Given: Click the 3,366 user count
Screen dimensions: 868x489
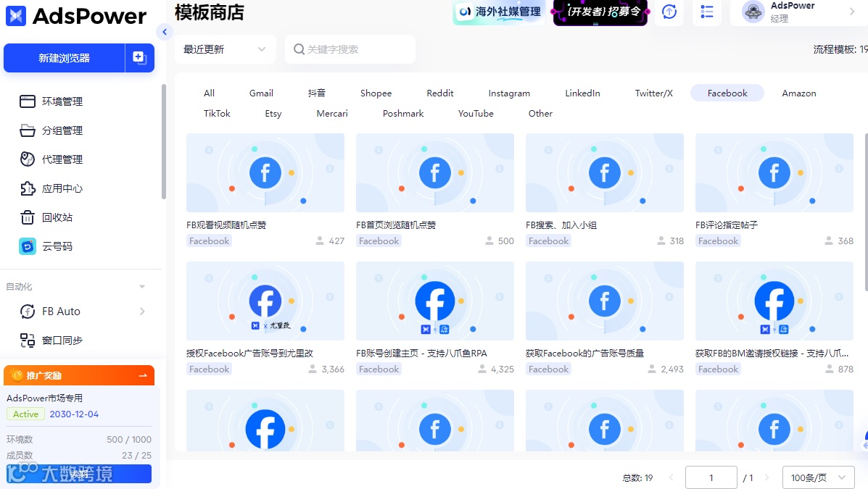Looking at the screenshot, I should click(x=333, y=369).
